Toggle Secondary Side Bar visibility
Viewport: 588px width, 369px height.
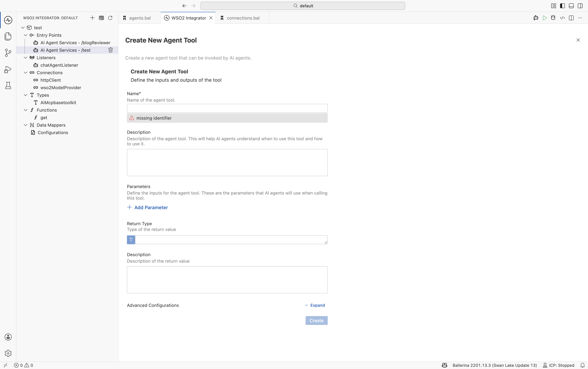pos(580,6)
